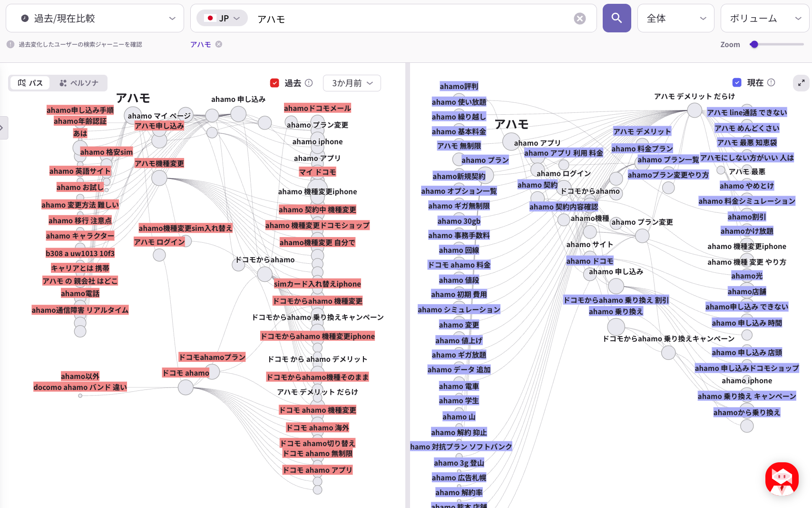Select ahamoから乗り換え node
Viewport: 812px width, 508px height.
746,412
